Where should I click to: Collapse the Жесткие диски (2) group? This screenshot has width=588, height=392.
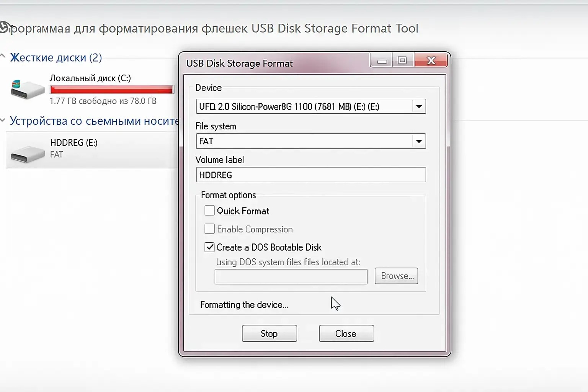3,57
